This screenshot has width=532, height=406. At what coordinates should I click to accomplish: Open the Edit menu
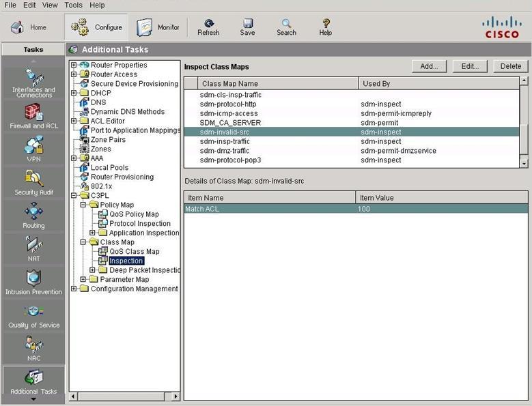(29, 5)
